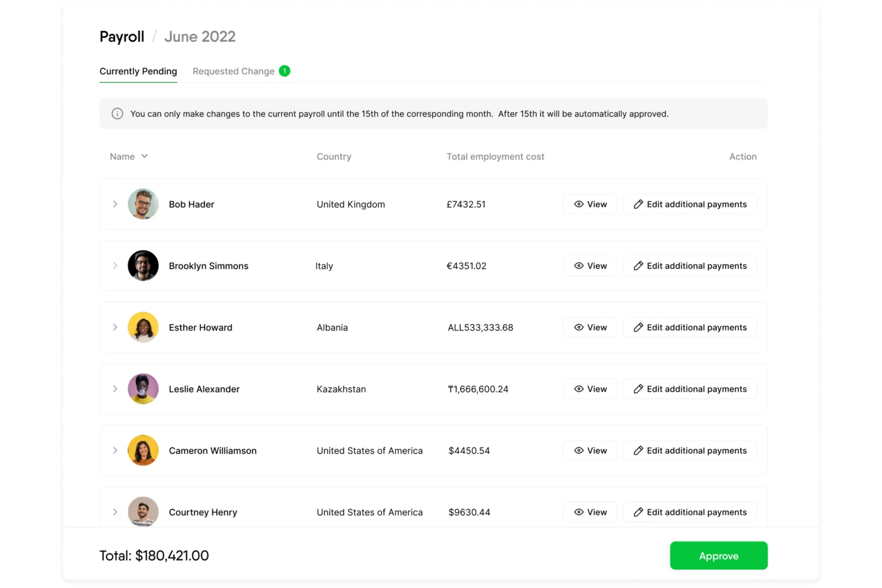View Brooklyn Simmons' payroll details

pyautogui.click(x=590, y=266)
